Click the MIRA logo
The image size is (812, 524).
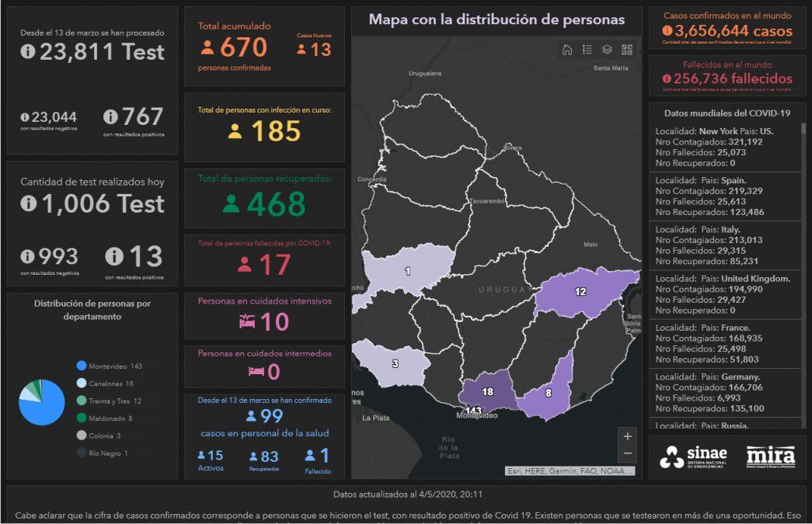coord(770,456)
